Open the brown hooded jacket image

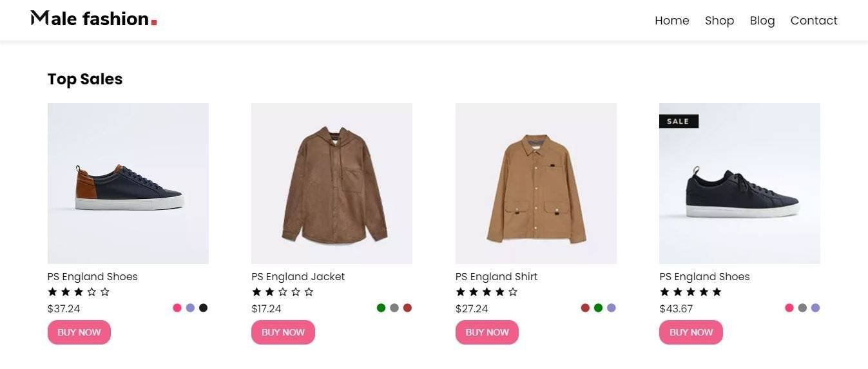click(332, 184)
